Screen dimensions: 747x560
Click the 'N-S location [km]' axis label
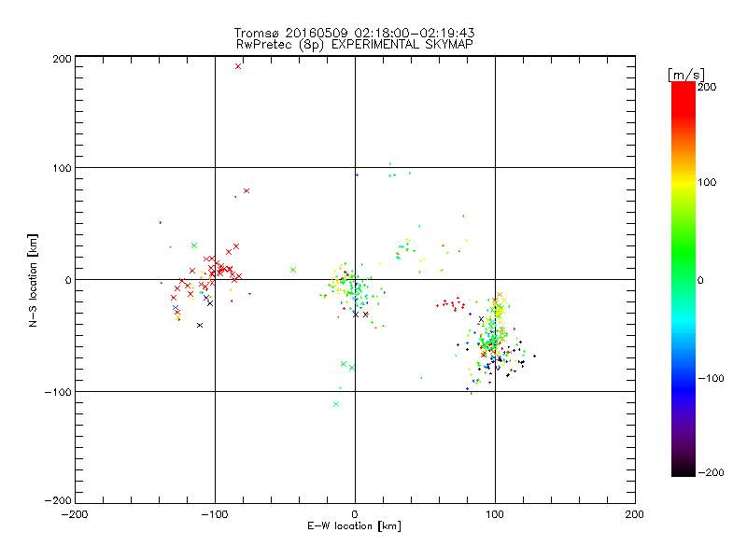[33, 280]
